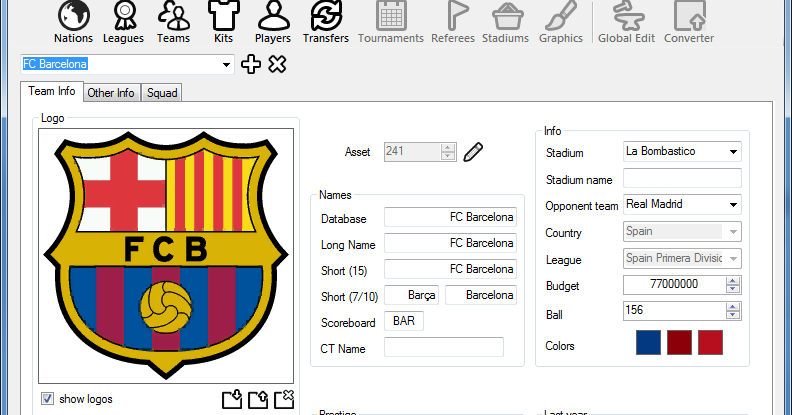The height and width of the screenshot is (415, 792).
Task: Open the Transfers section
Action: tap(326, 22)
